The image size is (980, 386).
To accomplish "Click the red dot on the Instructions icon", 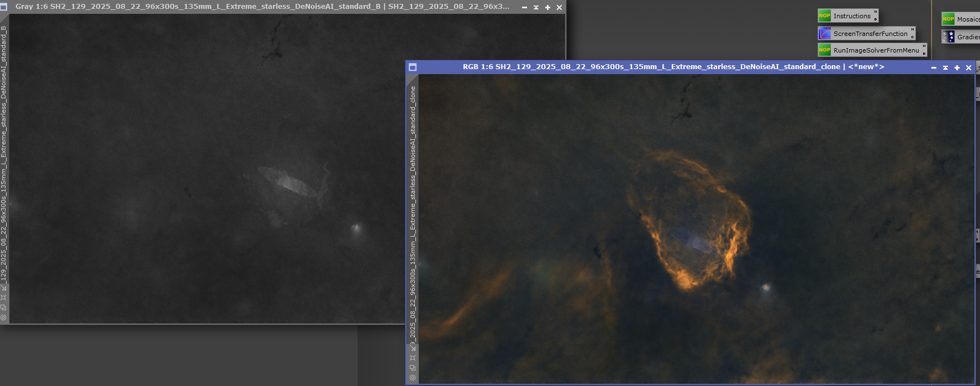I will tap(875, 20).
